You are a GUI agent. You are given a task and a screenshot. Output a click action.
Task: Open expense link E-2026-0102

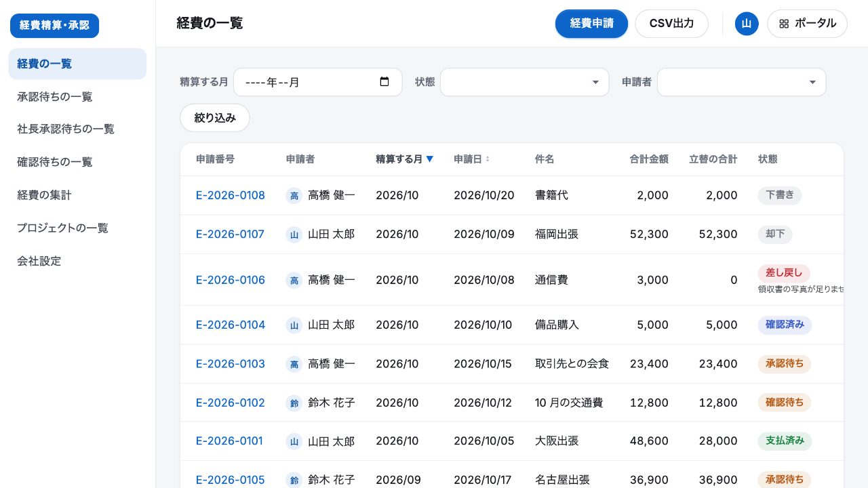(x=231, y=403)
